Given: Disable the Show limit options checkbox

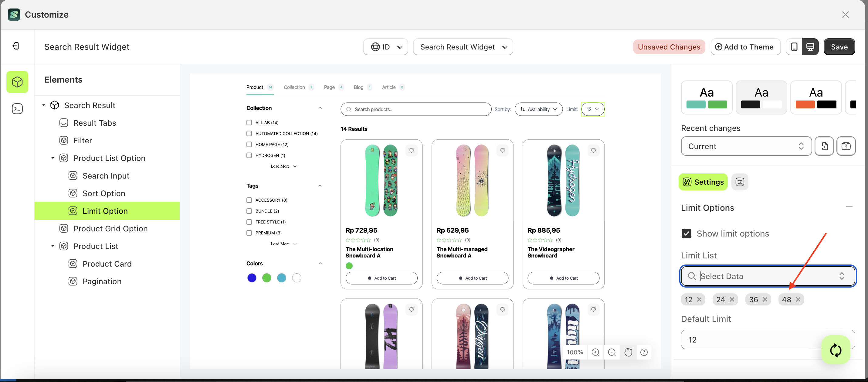Looking at the screenshot, I should point(687,233).
